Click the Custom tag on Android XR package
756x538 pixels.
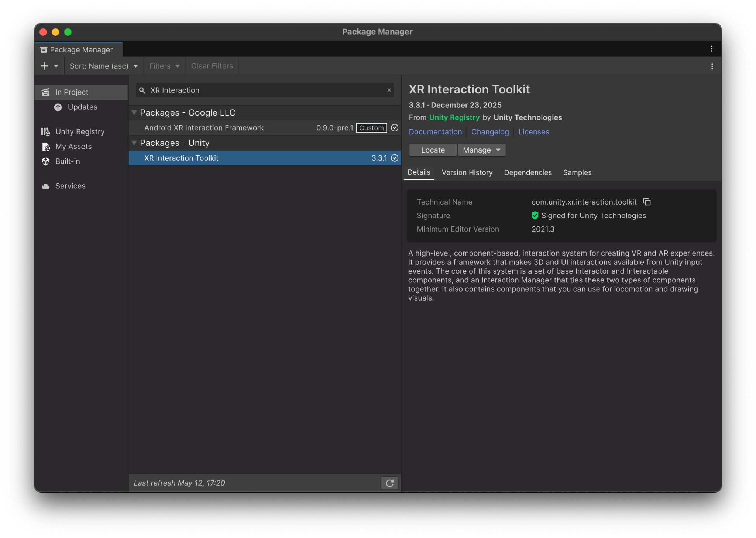tap(371, 128)
